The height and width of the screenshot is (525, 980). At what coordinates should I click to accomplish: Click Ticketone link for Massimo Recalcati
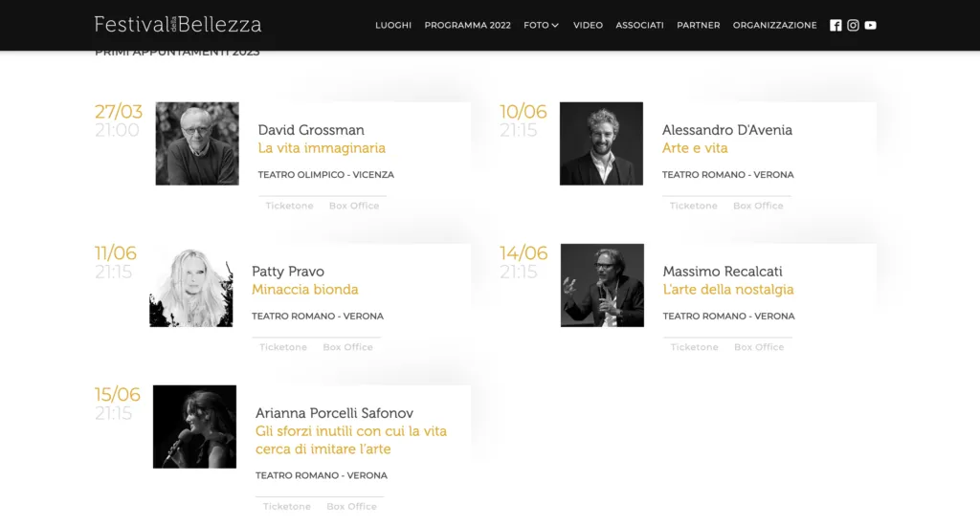point(694,347)
